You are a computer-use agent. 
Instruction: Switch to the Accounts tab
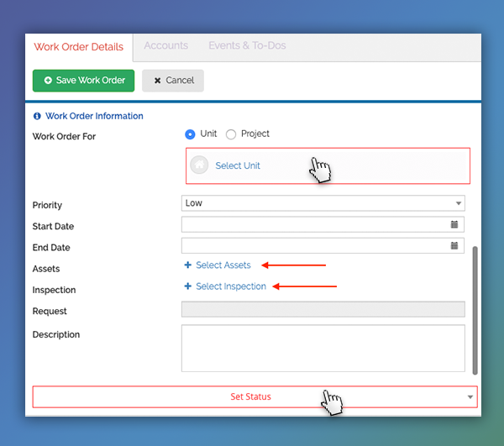coord(165,45)
